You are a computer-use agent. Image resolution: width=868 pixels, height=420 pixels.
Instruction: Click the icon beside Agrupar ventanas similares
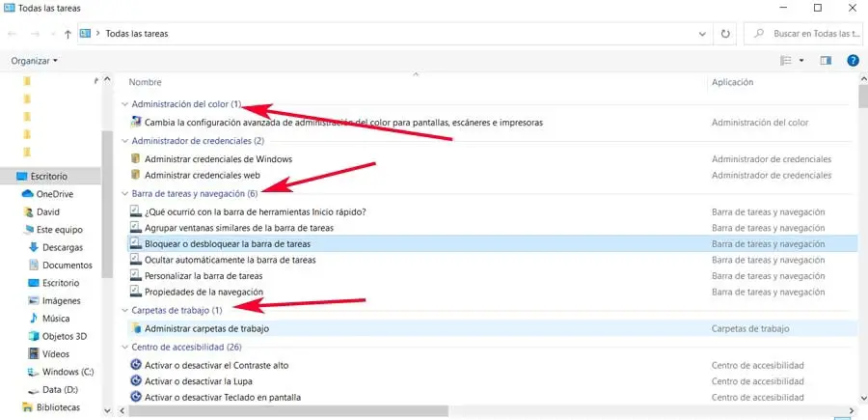click(x=136, y=228)
